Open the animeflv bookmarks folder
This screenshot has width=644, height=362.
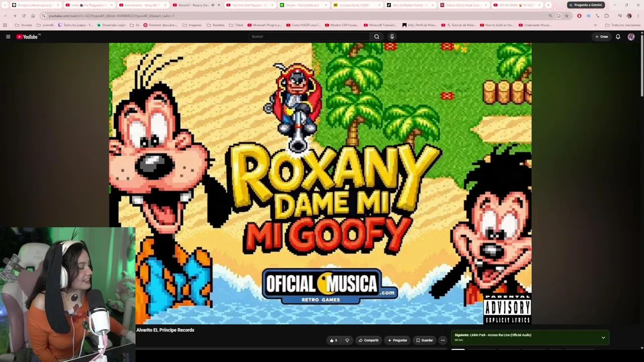[x=45, y=25]
